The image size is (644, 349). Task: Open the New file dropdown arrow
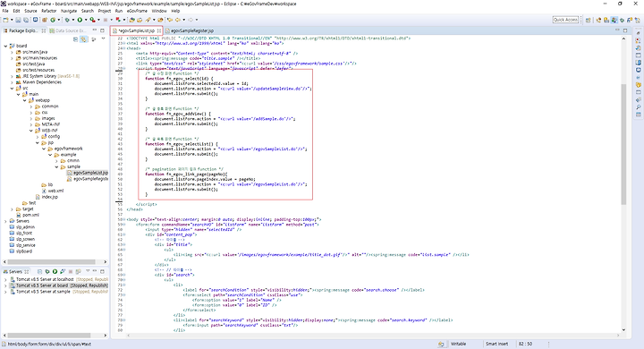(12, 20)
